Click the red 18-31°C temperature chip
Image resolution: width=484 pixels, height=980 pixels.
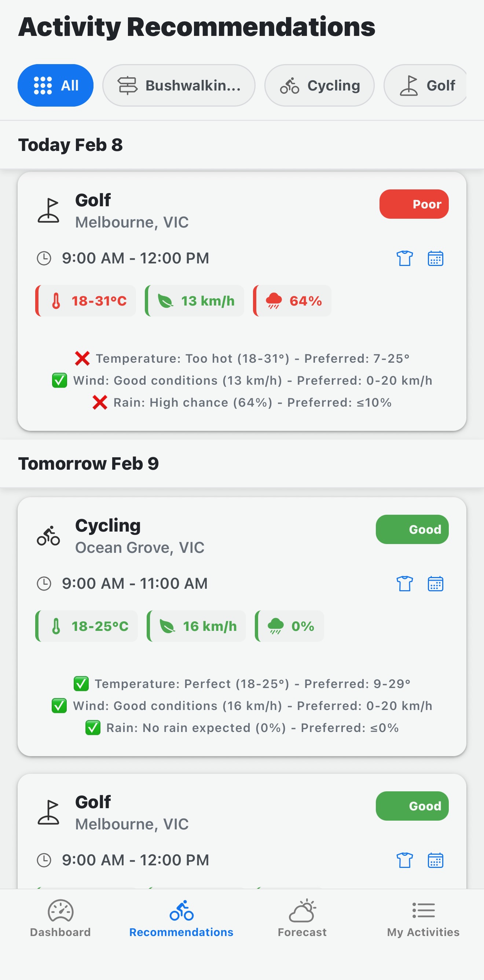point(85,300)
